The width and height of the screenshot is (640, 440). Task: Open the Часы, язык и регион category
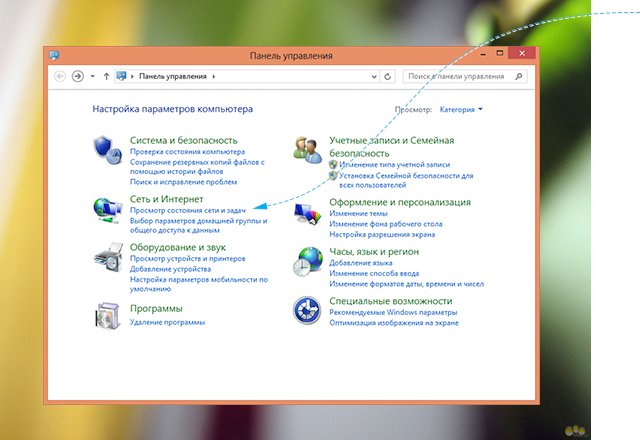pos(374,252)
